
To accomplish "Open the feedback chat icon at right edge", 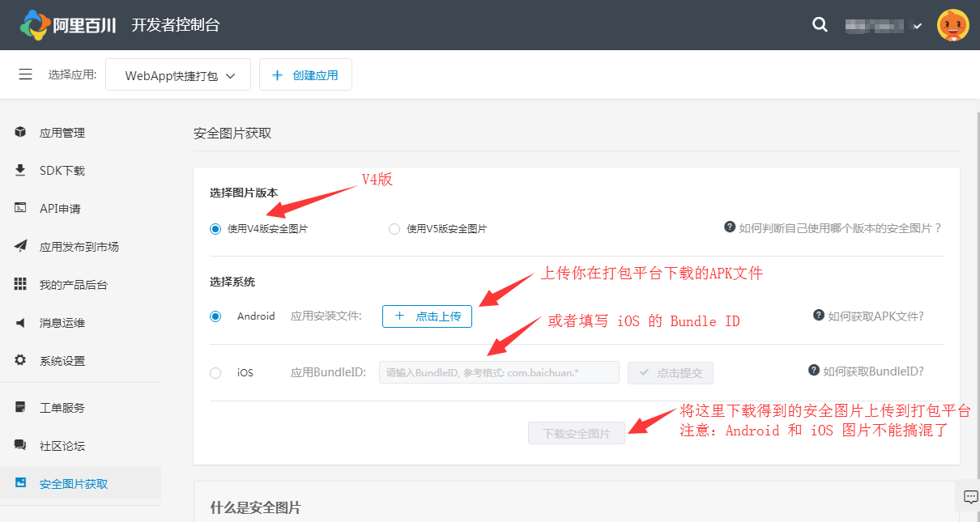I will pyautogui.click(x=968, y=497).
